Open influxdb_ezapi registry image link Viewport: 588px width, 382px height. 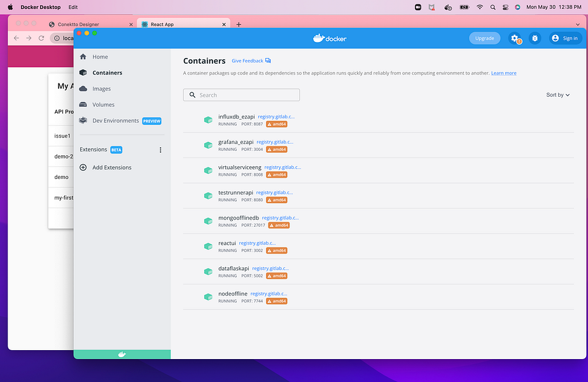[276, 117]
